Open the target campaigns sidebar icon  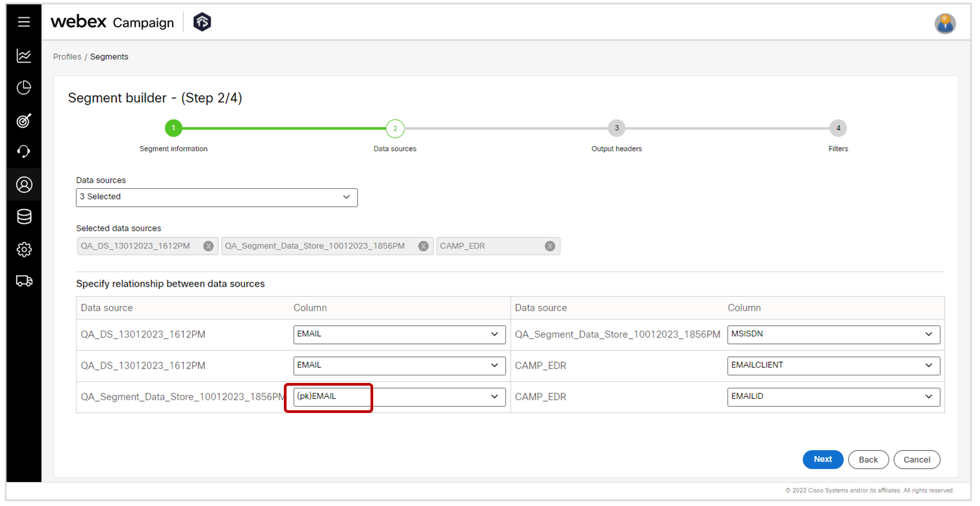point(24,120)
